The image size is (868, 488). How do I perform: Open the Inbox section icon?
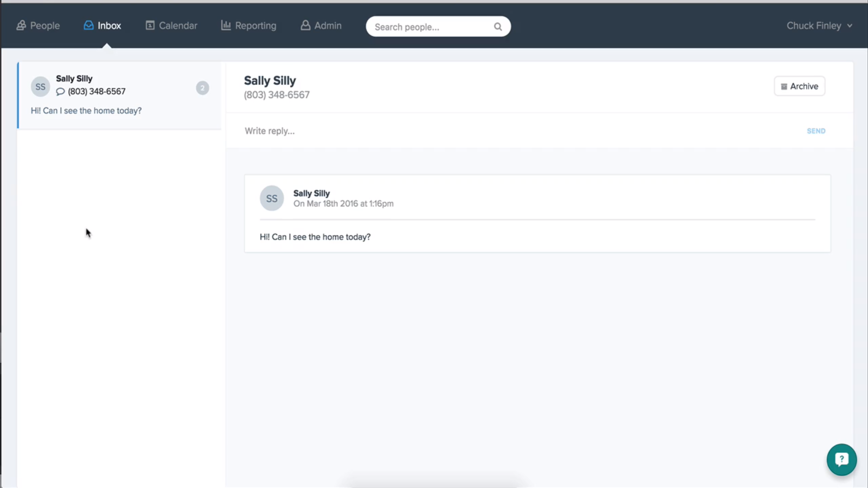pyautogui.click(x=88, y=25)
